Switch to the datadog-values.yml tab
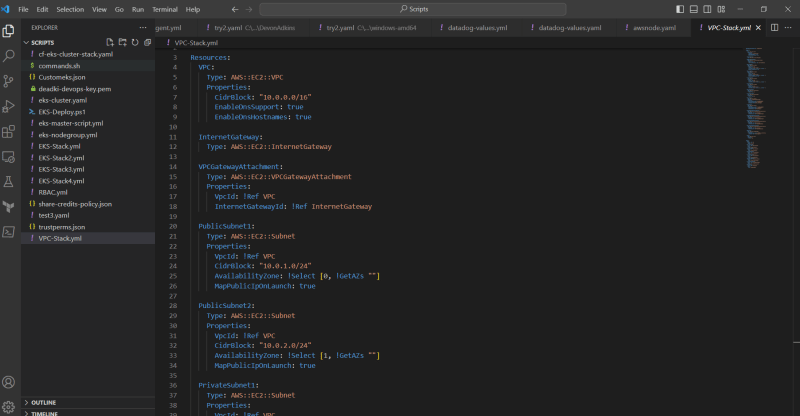The image size is (800, 416). pyautogui.click(x=477, y=28)
